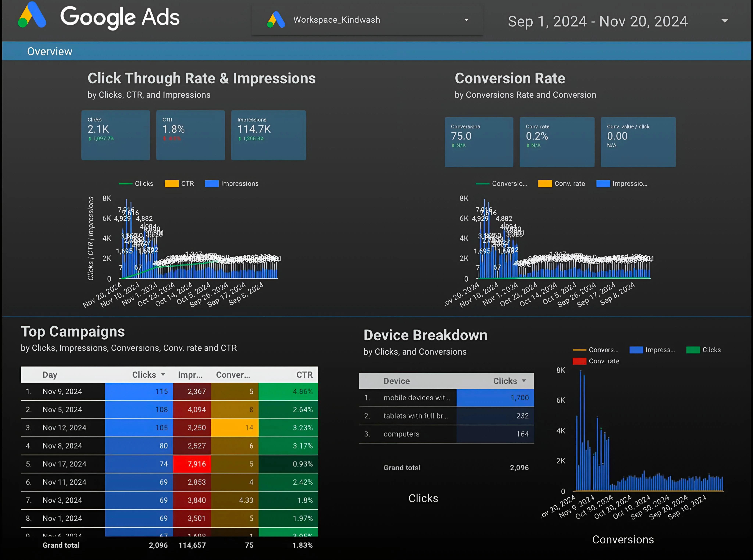Viewport: 753px width, 560px height.
Task: Toggle the Convers... legend in Device Breakdown chart
Action: (x=596, y=350)
